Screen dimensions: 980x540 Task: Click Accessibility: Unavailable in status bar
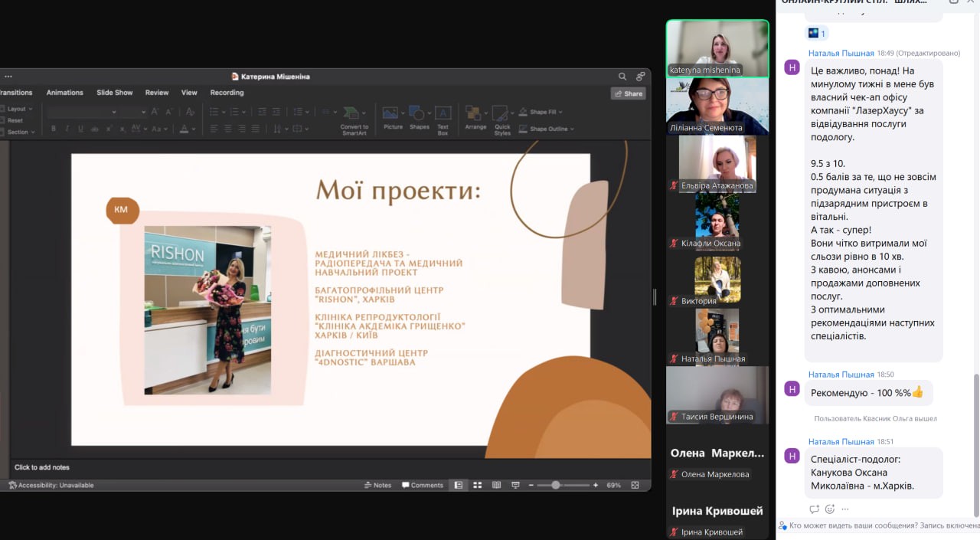[x=51, y=485]
